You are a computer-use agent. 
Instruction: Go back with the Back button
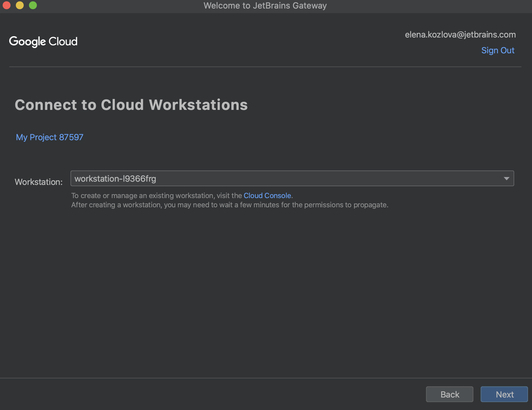tap(449, 394)
